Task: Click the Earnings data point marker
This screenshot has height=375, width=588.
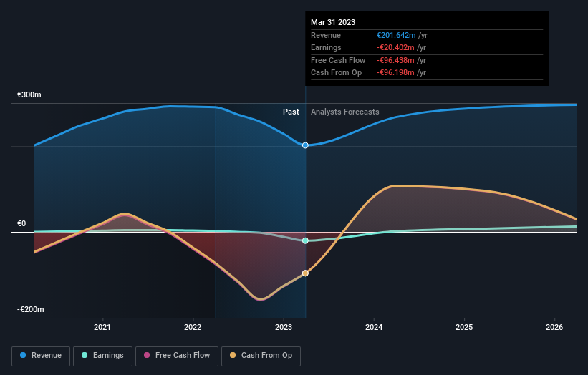Action: 305,240
